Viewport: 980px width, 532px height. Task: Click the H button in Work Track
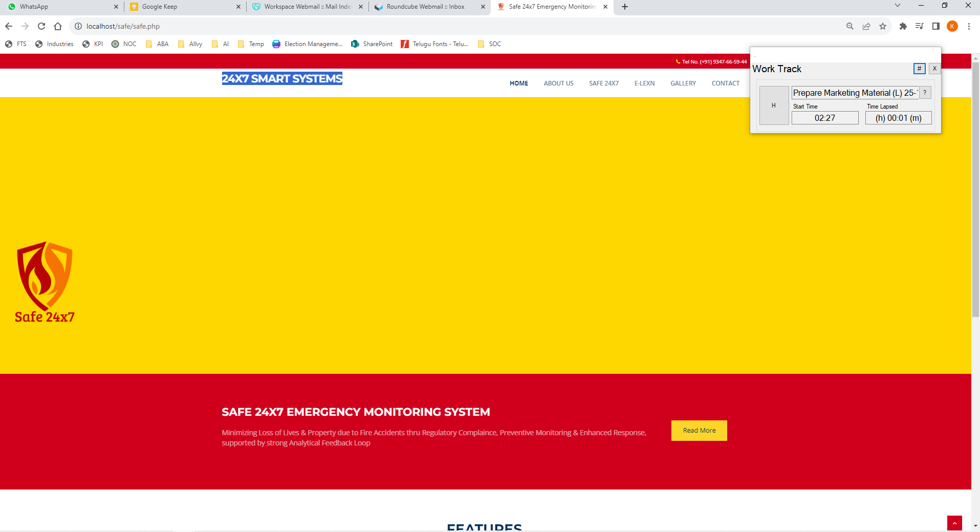pos(774,105)
